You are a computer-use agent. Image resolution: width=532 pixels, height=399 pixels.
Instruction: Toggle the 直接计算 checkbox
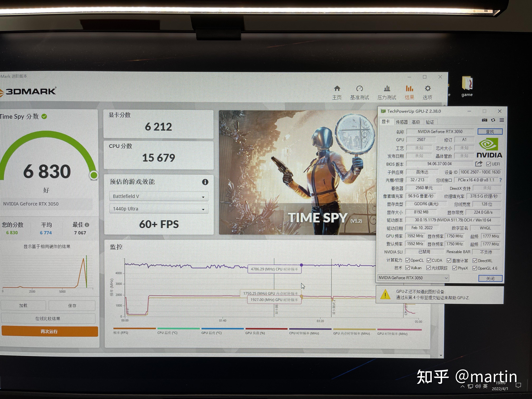click(x=449, y=260)
